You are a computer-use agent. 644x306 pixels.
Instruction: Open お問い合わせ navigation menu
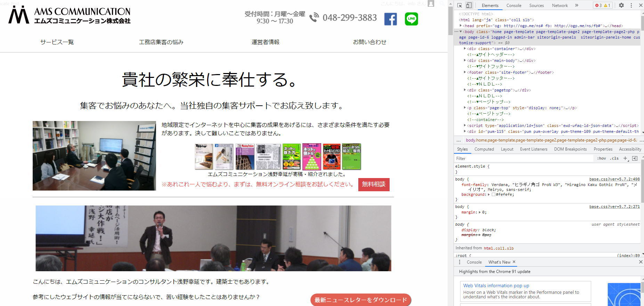[370, 42]
